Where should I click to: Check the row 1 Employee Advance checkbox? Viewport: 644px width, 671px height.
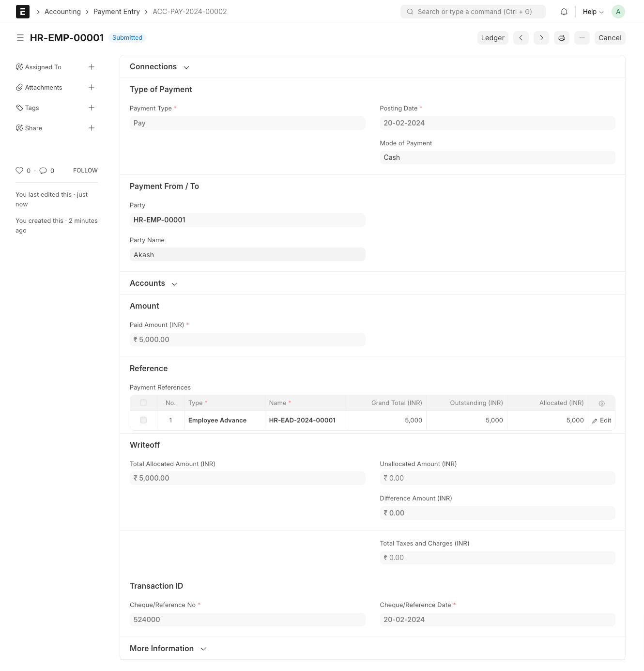143,420
